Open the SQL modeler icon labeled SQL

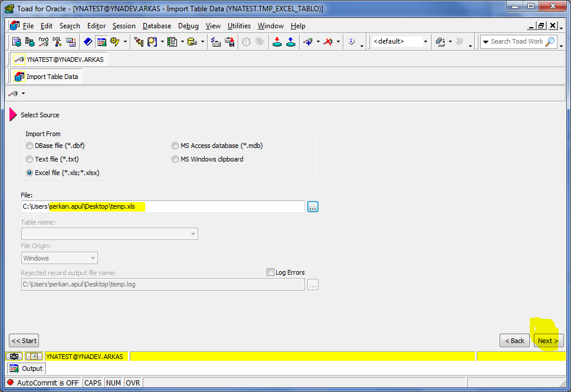click(57, 42)
